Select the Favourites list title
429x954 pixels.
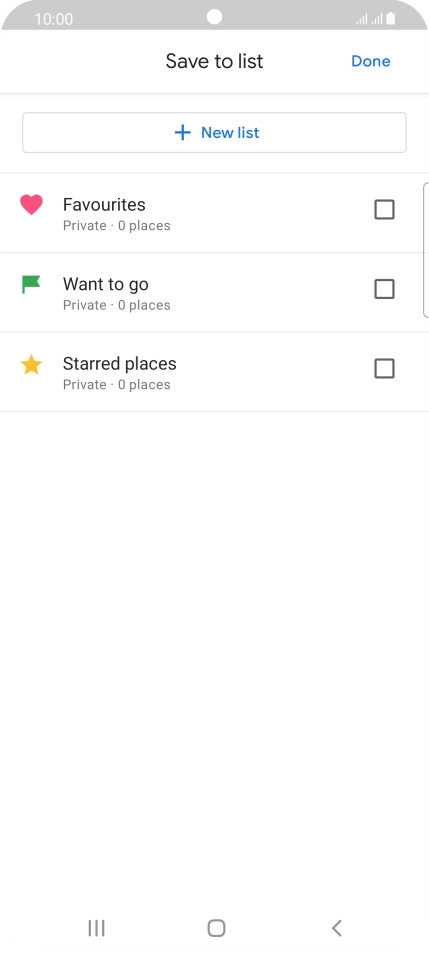[104, 204]
